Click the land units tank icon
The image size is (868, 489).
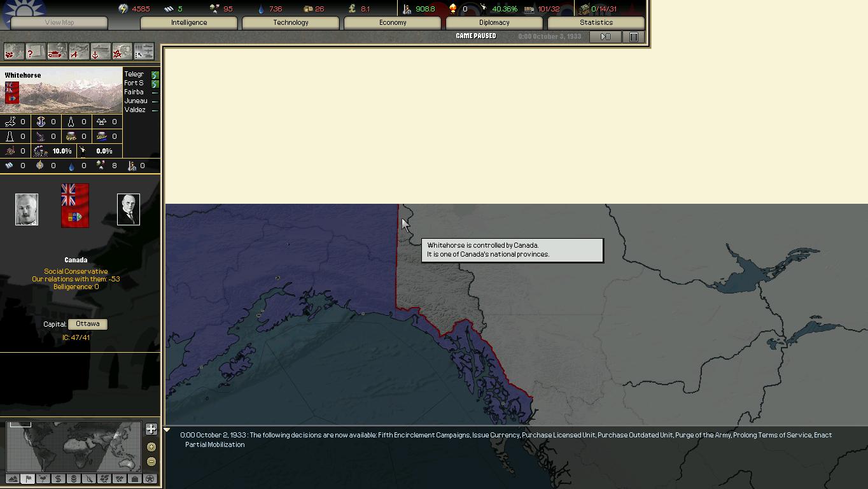57,52
